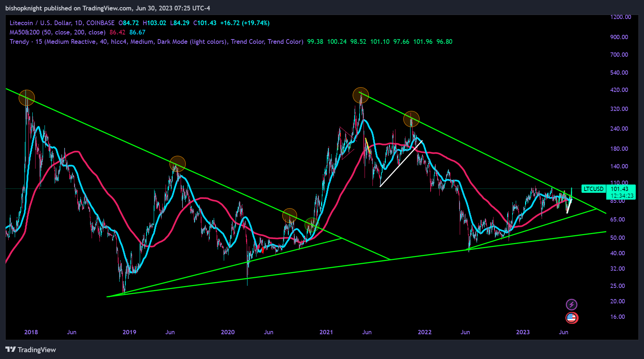The width and height of the screenshot is (644, 359).
Task: Click the 40.00 price axis label
Action: (x=618, y=253)
